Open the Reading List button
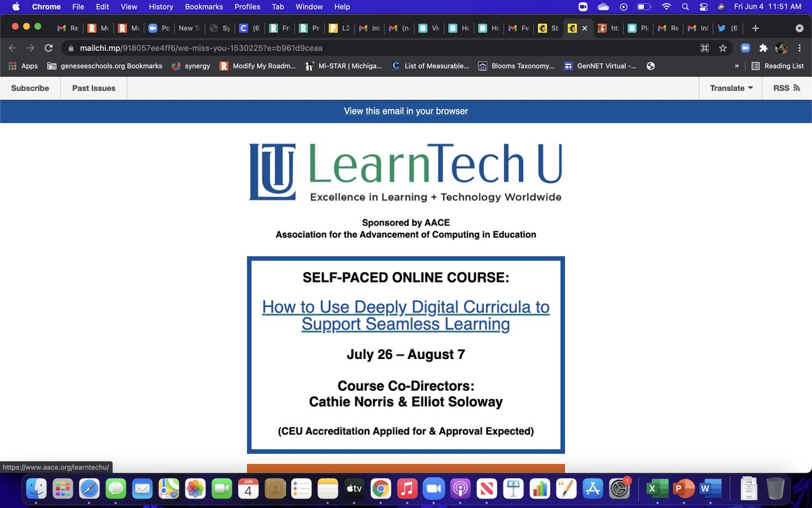This screenshot has width=812, height=508. coord(778,66)
